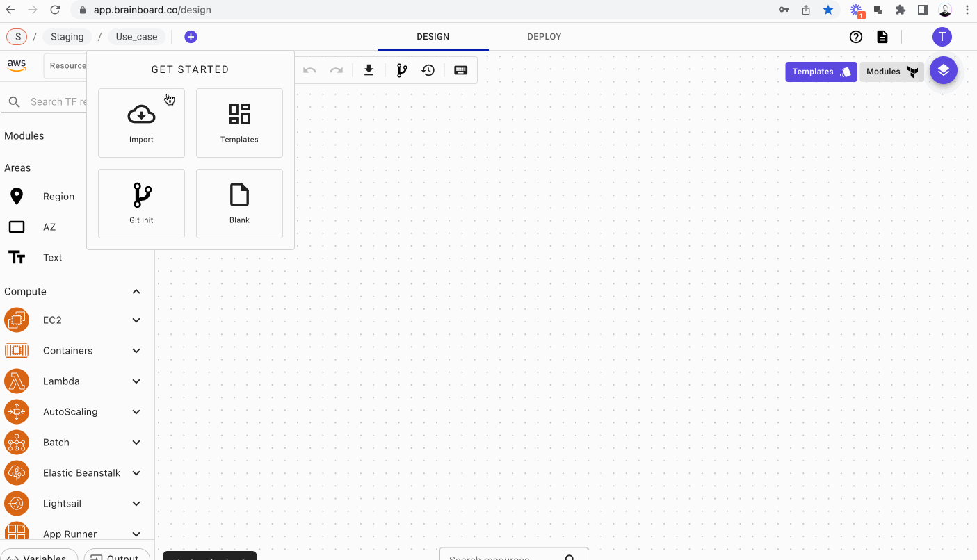Viewport: 977px width, 560px height.
Task: Click the orange EC2 icon
Action: 17,320
